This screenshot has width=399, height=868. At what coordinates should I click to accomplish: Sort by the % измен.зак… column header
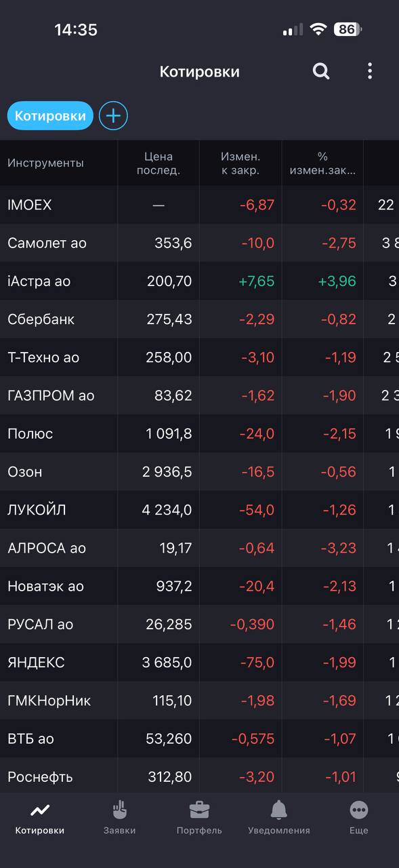click(322, 163)
